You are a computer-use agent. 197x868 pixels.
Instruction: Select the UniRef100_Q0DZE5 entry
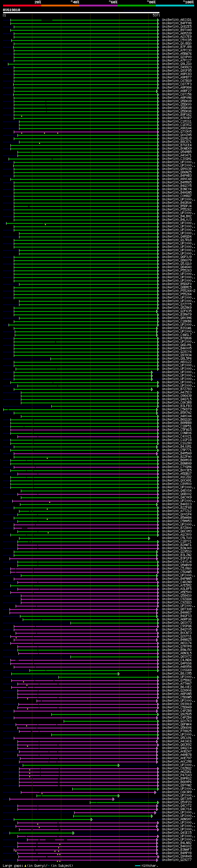click(176, 26)
